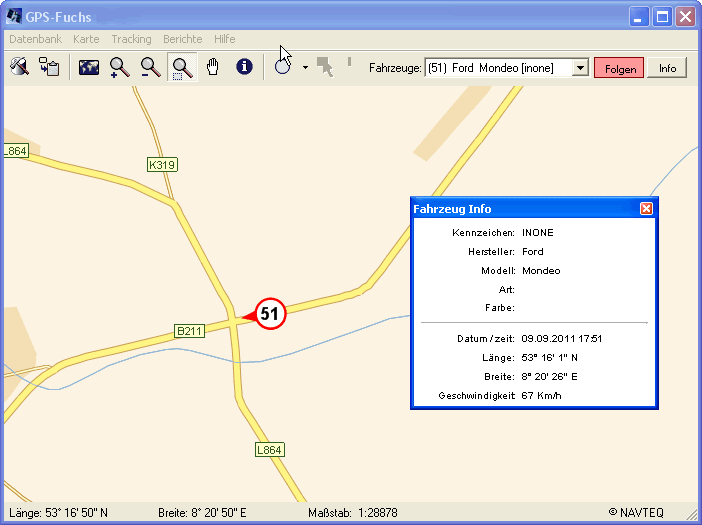Select the hand pan tool
Viewport: 702px width, 525px height.
tap(212, 68)
